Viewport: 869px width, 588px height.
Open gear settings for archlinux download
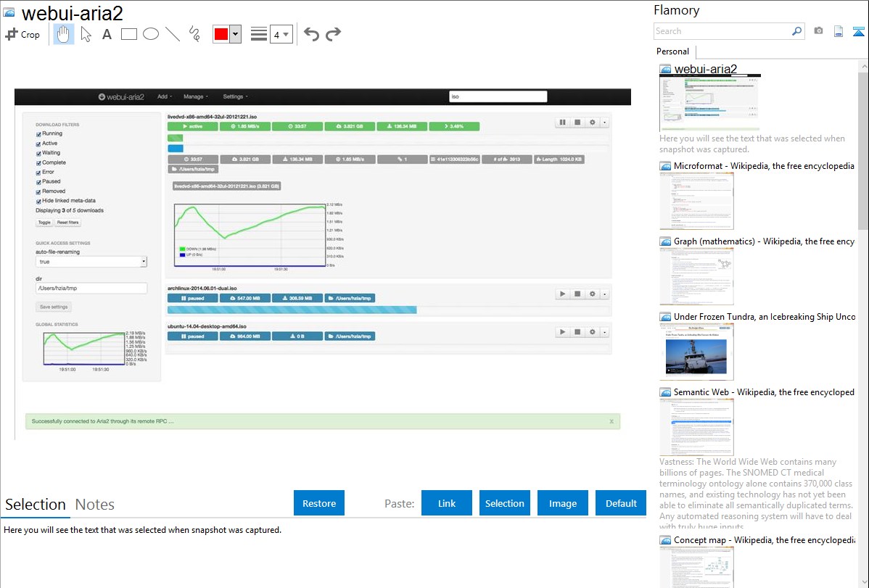click(593, 294)
